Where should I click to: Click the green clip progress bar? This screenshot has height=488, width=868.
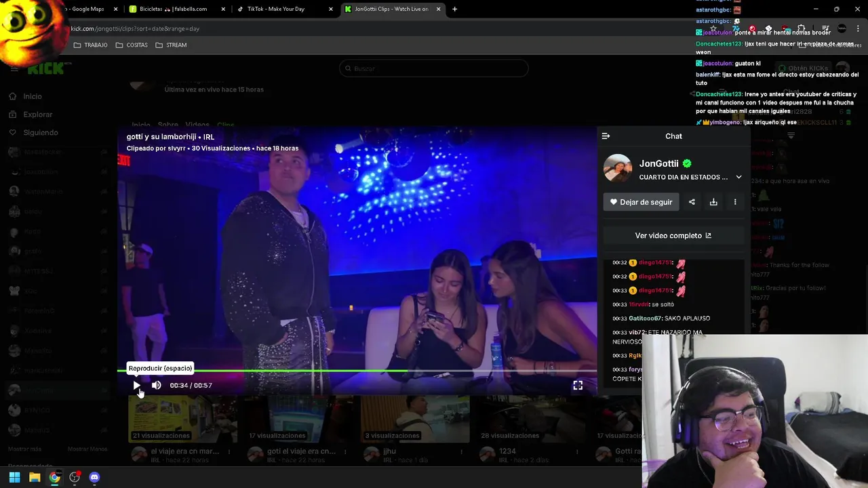click(x=357, y=371)
